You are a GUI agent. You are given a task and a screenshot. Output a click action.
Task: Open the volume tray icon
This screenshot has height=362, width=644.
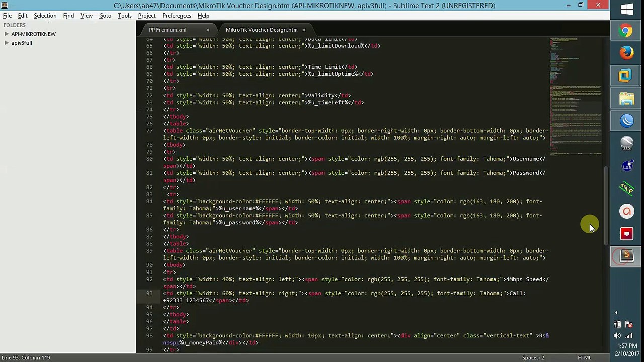coord(617,335)
